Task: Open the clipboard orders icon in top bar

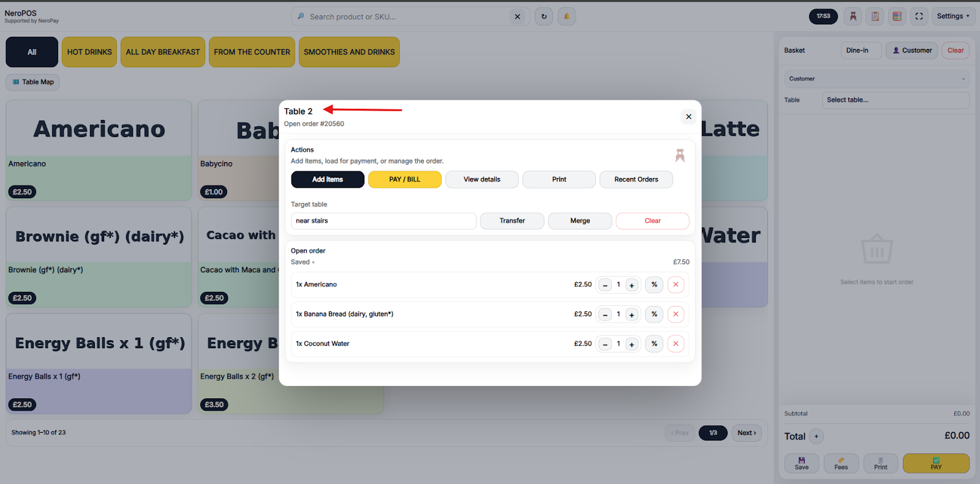Action: tap(875, 17)
